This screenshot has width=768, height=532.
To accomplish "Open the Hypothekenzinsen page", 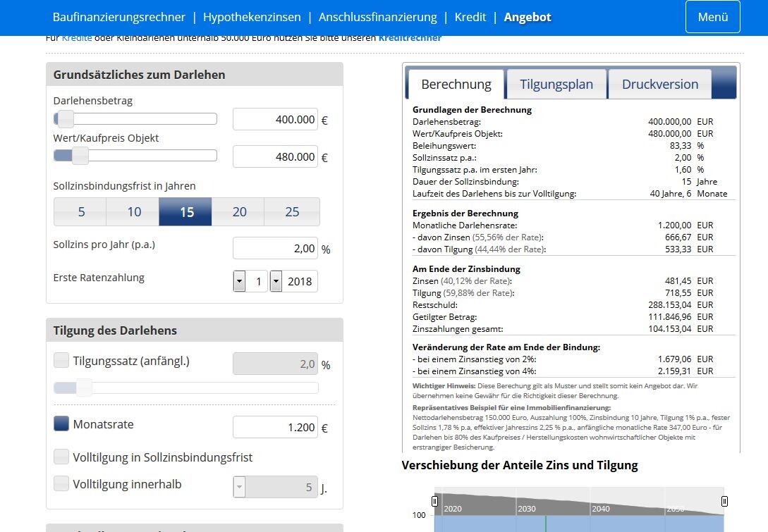I will (252, 17).
